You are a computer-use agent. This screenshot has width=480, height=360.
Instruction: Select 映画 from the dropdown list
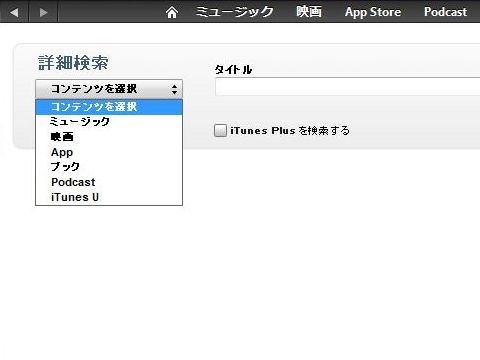pyautogui.click(x=109, y=137)
